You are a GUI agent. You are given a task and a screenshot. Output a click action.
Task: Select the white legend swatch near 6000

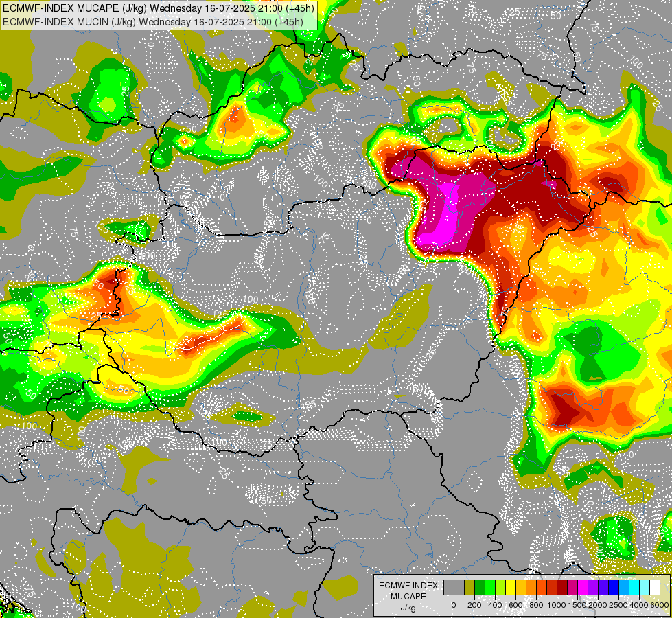[656, 587]
